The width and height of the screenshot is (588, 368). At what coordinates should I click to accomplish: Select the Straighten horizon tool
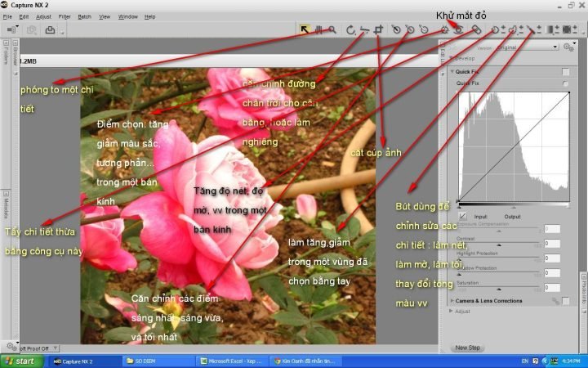point(364,29)
